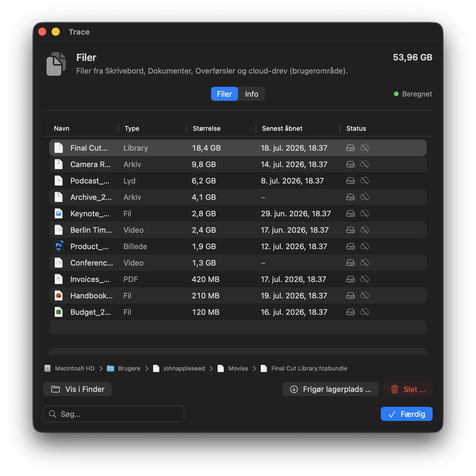Click the date 29. jun. 2026, 18.37

[296, 214]
